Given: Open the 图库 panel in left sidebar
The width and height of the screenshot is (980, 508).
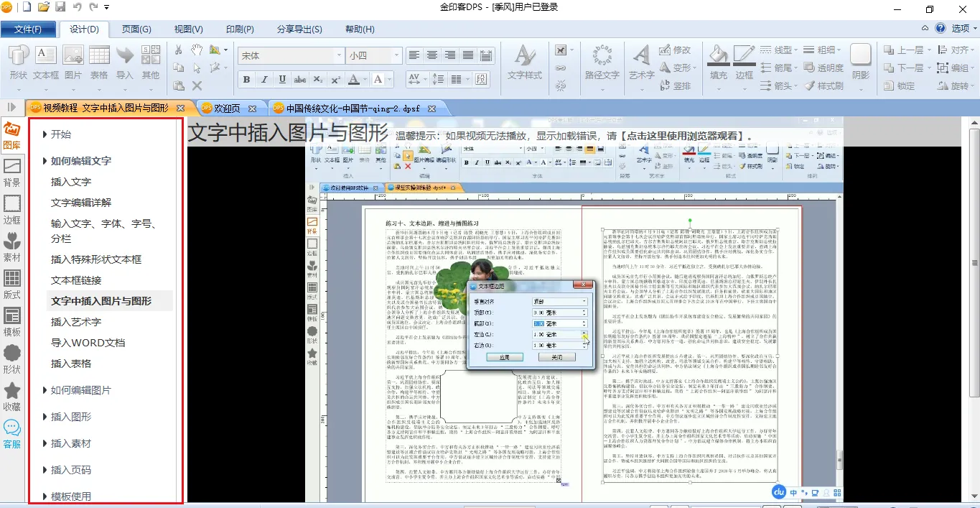Looking at the screenshot, I should point(12,135).
